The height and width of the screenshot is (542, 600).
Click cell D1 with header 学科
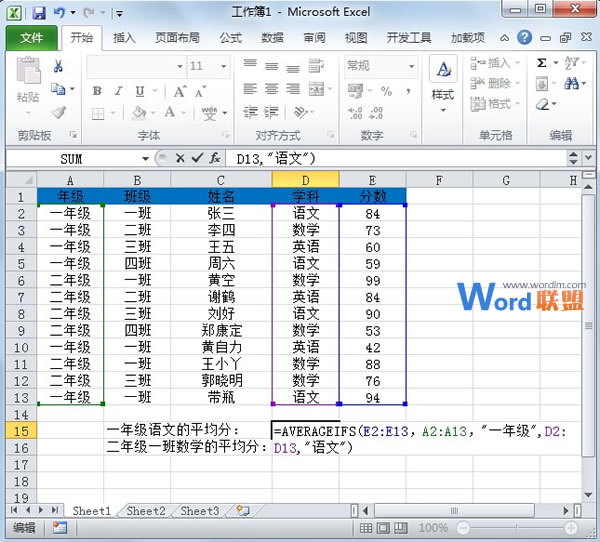[305, 196]
